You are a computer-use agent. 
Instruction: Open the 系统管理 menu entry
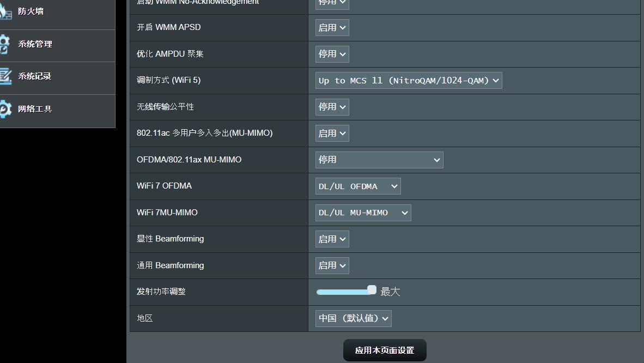35,44
